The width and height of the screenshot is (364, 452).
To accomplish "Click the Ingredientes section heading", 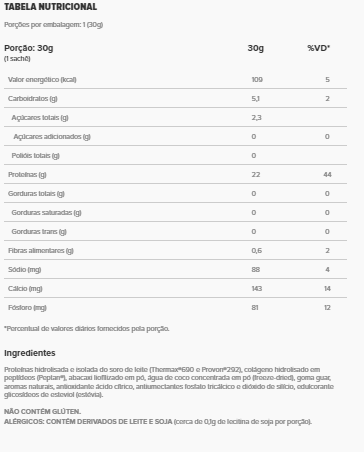I will tap(30, 353).
